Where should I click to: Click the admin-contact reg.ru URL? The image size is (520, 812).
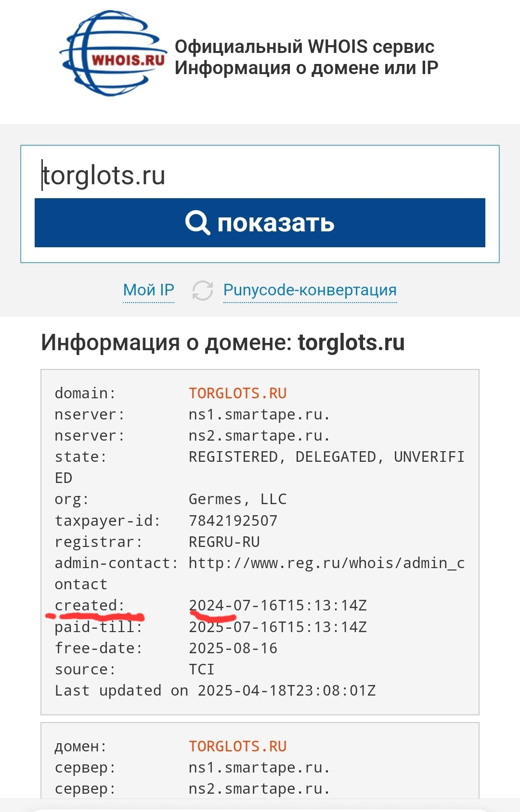[326, 563]
